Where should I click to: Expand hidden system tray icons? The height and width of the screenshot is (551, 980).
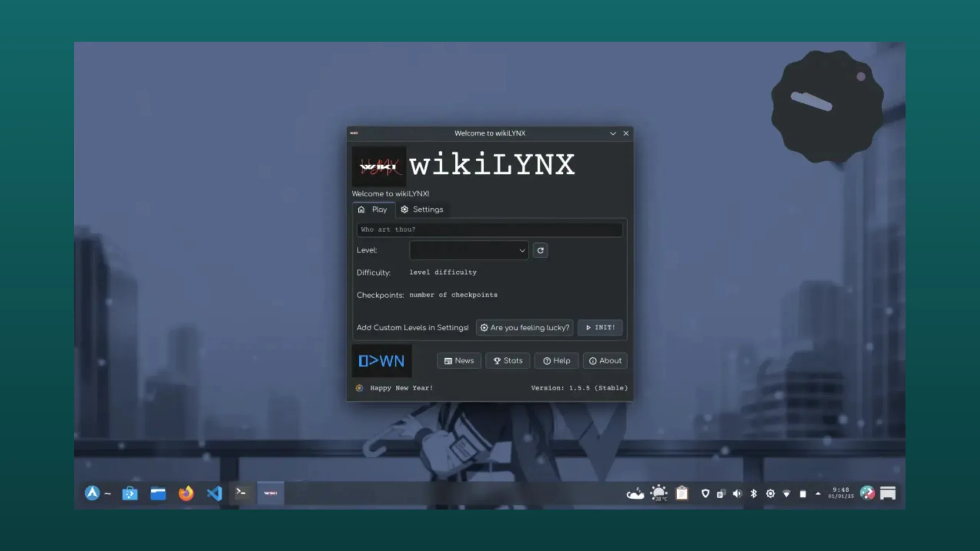coord(818,494)
